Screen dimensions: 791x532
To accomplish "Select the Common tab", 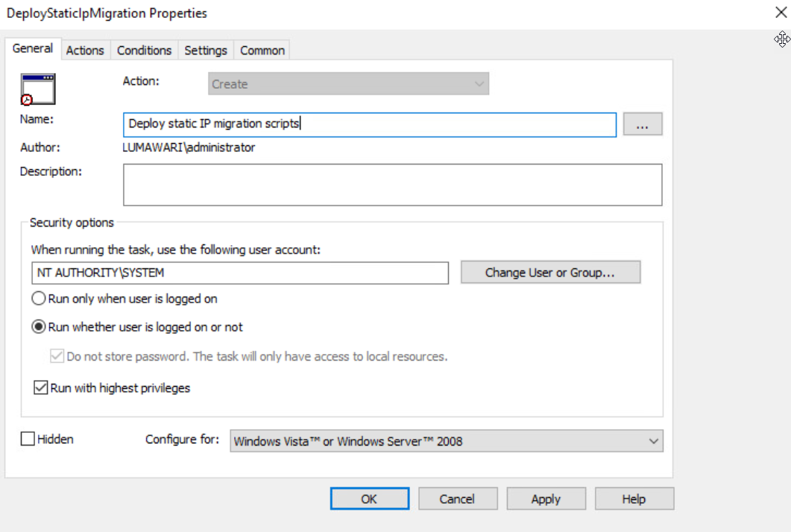I will pos(262,50).
